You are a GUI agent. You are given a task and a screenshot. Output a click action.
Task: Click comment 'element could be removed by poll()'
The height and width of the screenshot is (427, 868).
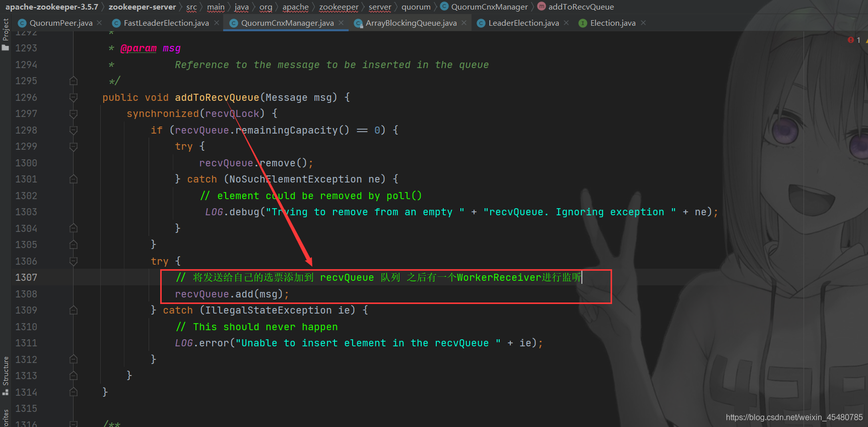coord(311,196)
